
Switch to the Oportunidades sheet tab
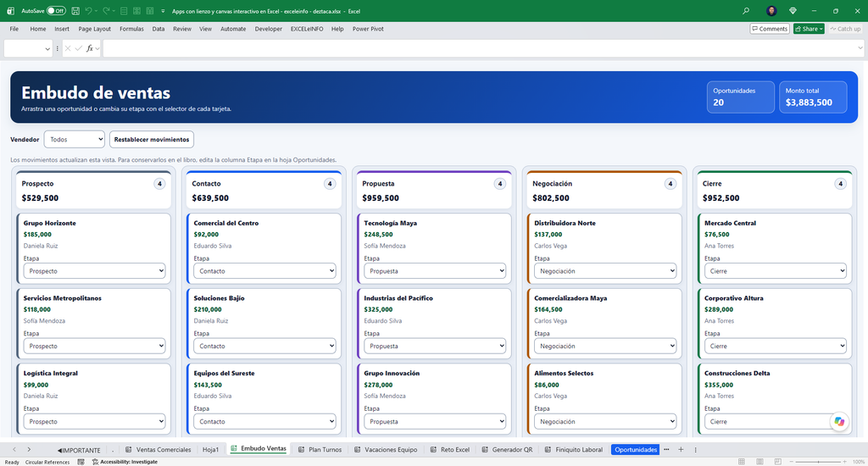coord(636,449)
